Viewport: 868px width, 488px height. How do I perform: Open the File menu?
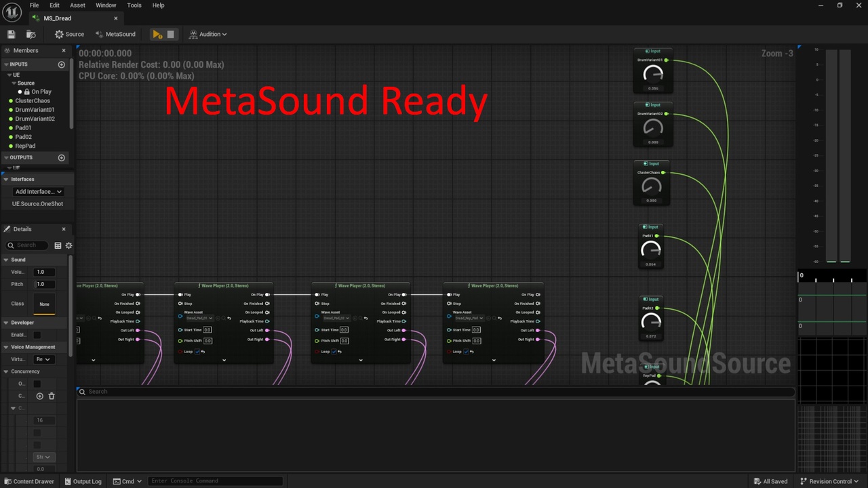[34, 5]
